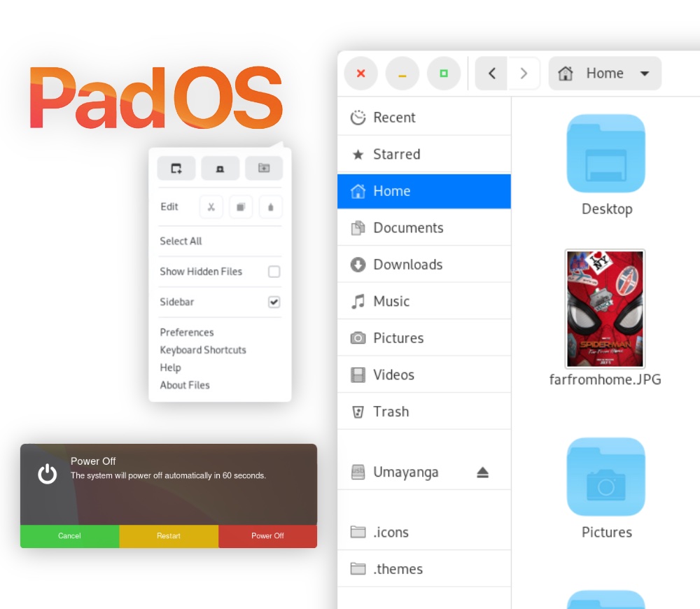Open Help from the popup menu
The width and height of the screenshot is (700, 609).
pos(171,367)
